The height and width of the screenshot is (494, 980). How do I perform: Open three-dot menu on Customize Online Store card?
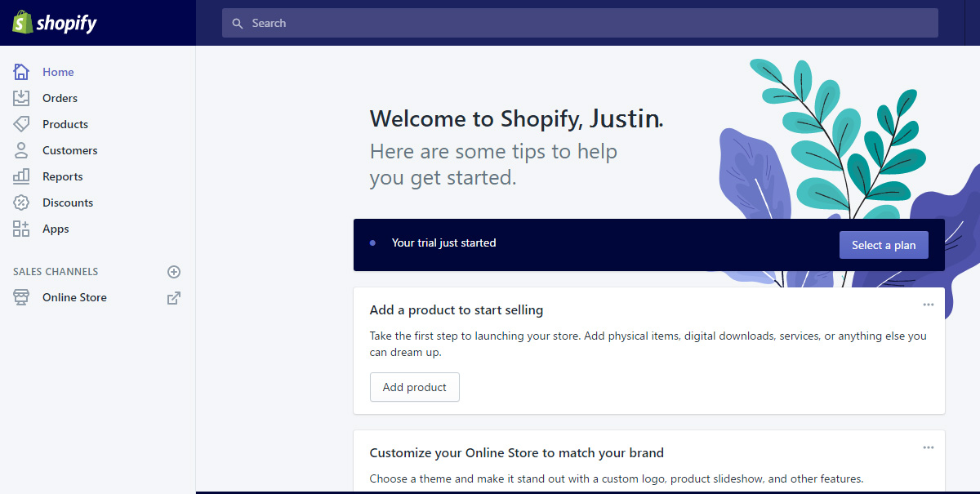tap(929, 447)
